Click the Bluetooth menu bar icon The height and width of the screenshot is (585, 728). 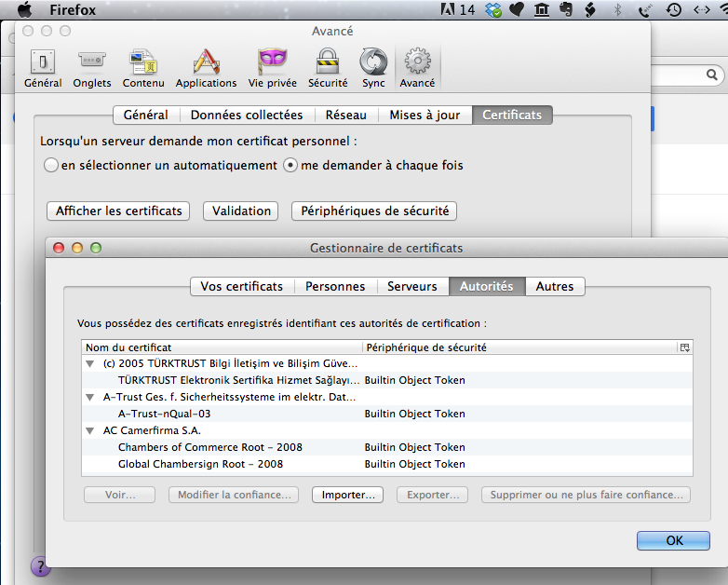[617, 9]
